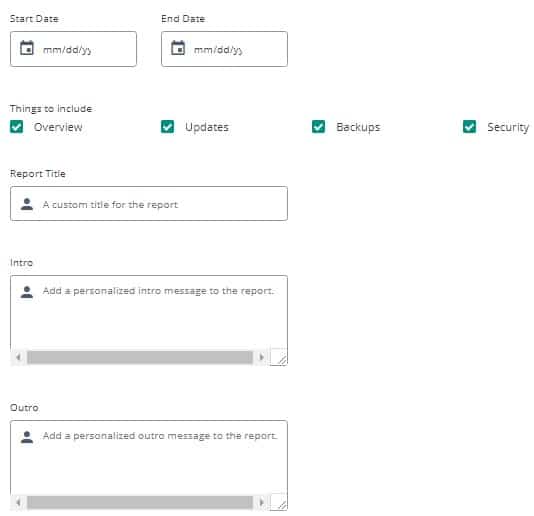Click Outro scrollbar right arrow

(x=261, y=502)
